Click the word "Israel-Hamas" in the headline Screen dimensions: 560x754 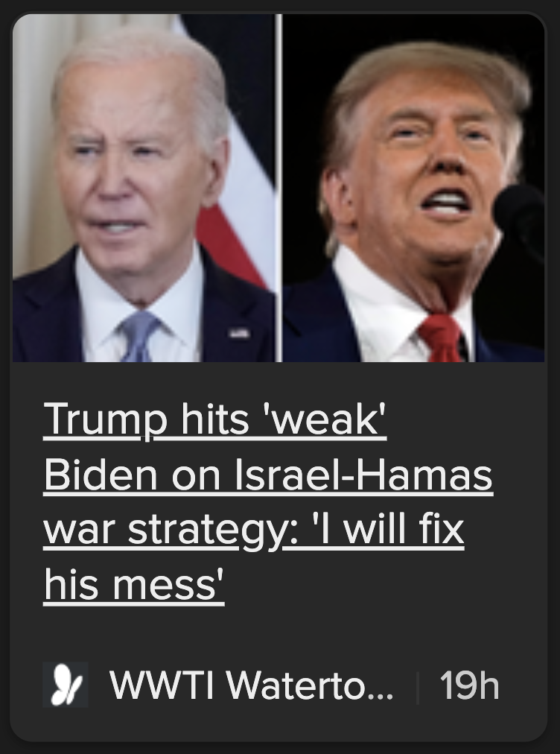click(x=364, y=475)
